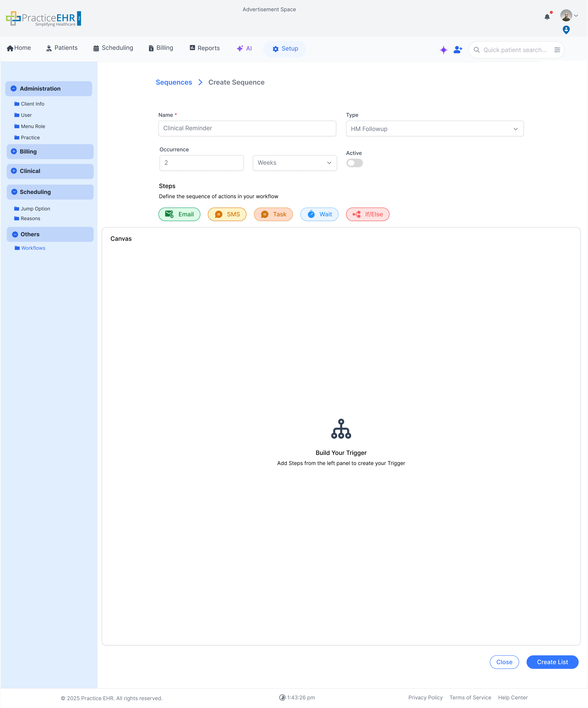Toggle the Active switch
588x708 pixels.
point(354,163)
